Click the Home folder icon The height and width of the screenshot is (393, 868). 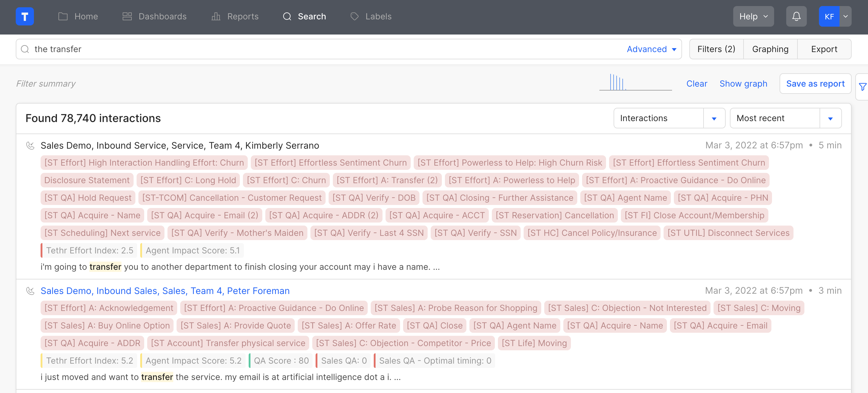[63, 16]
